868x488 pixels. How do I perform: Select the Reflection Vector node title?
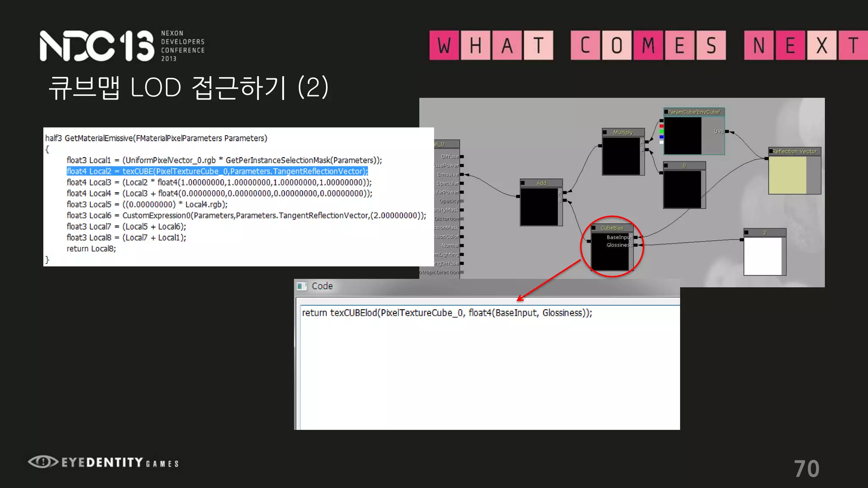coord(794,151)
